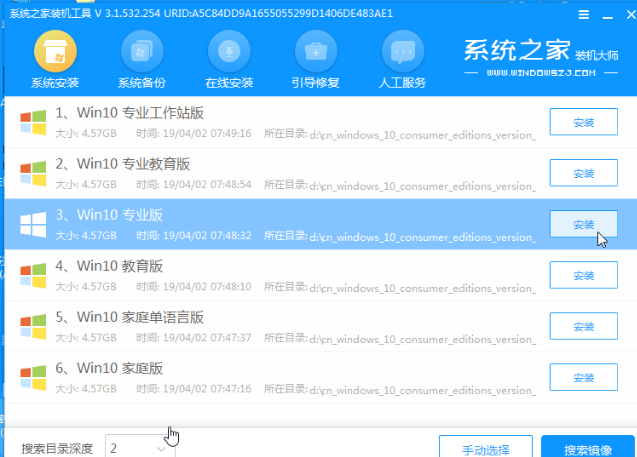The height and width of the screenshot is (457, 637).
Task: Open the 系统安装 (System Install) icon
Action: click(55, 51)
